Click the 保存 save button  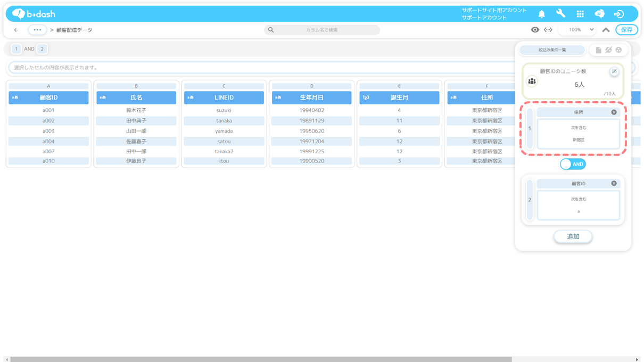pos(626,30)
